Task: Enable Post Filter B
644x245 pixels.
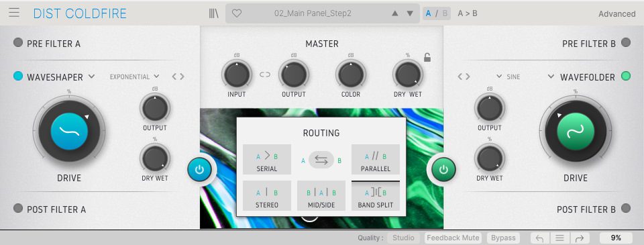Action: [625, 208]
